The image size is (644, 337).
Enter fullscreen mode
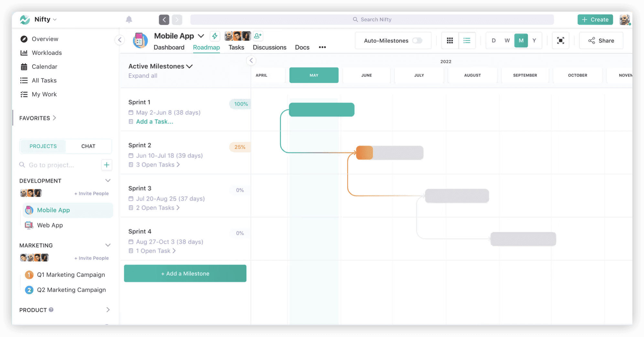(560, 41)
